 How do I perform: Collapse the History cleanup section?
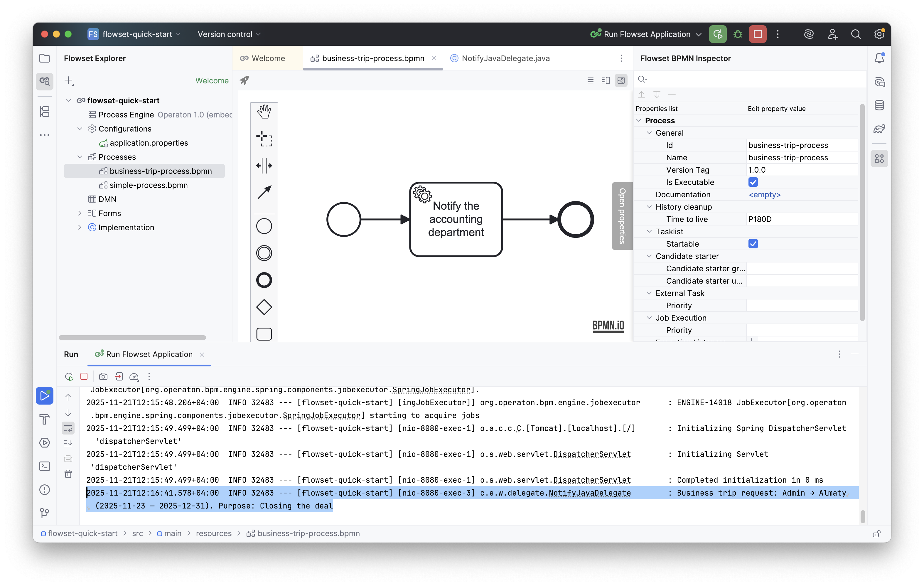click(x=649, y=207)
